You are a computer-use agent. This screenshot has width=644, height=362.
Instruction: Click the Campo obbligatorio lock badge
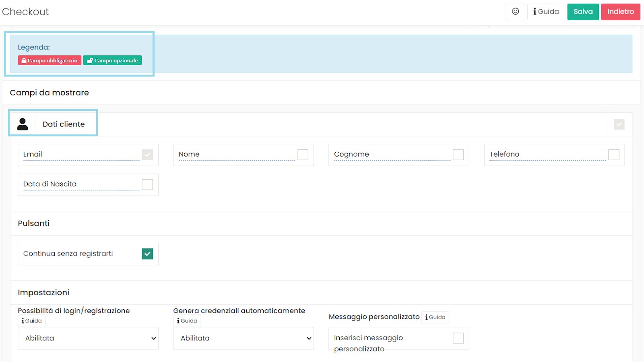click(x=50, y=60)
